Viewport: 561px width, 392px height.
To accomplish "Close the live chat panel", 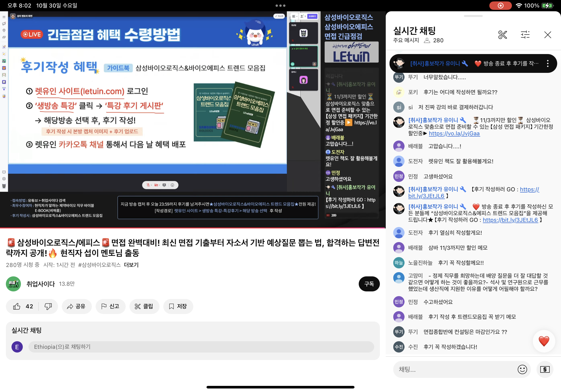I will (x=548, y=35).
